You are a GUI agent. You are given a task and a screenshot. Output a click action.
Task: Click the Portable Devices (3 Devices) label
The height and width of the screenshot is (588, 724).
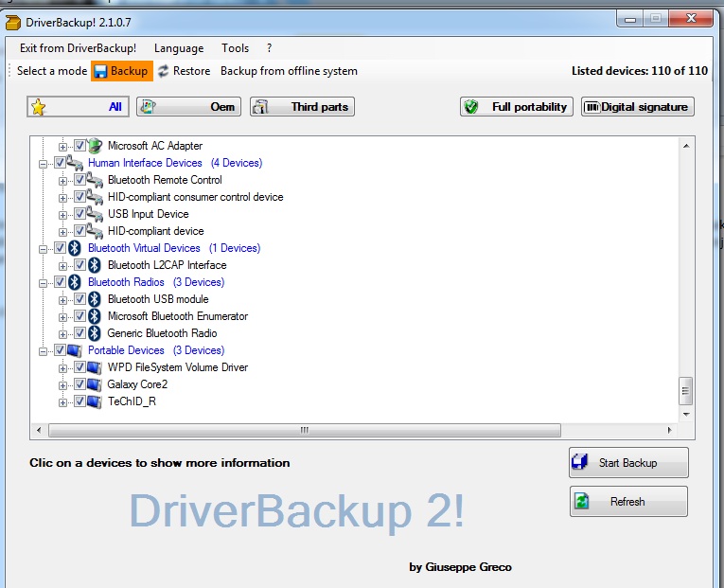pos(156,350)
